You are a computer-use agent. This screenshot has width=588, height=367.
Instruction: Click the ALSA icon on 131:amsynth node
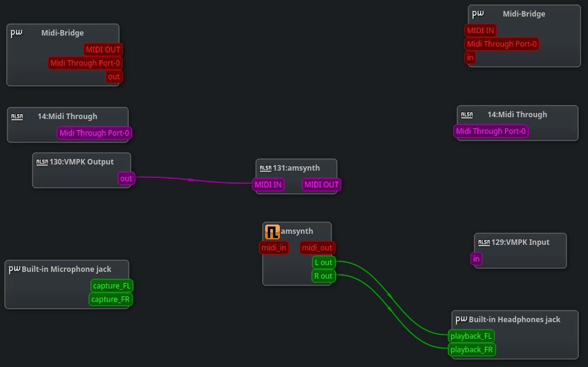[266, 168]
